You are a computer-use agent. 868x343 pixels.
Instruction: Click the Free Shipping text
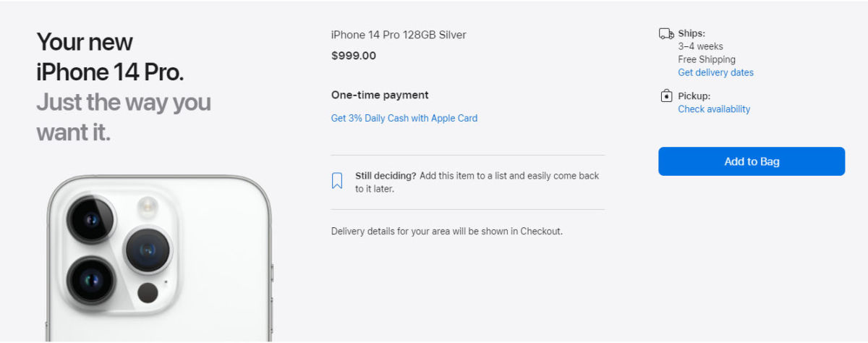coord(707,59)
